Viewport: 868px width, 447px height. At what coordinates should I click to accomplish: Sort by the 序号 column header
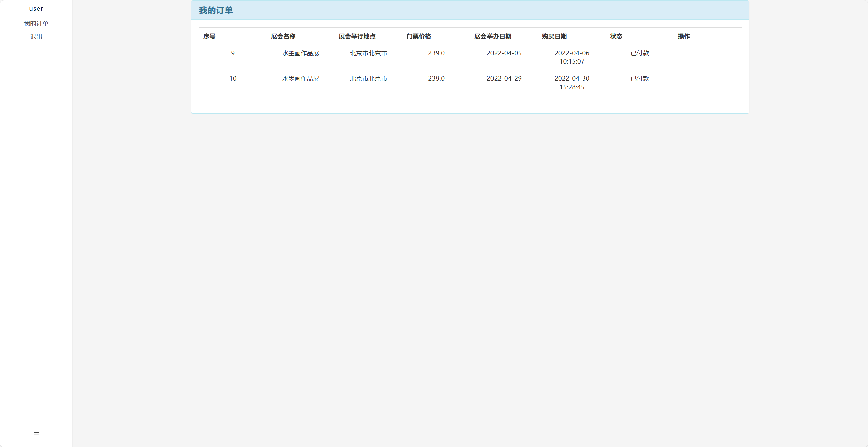click(x=209, y=36)
